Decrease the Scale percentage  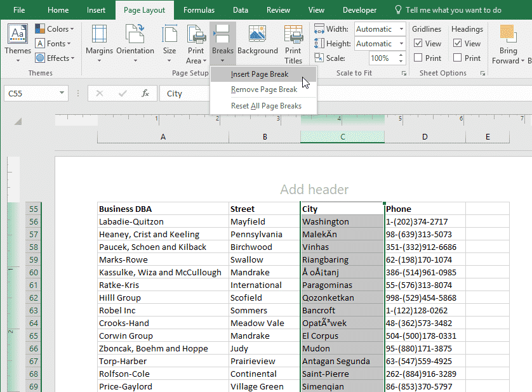coord(401,62)
